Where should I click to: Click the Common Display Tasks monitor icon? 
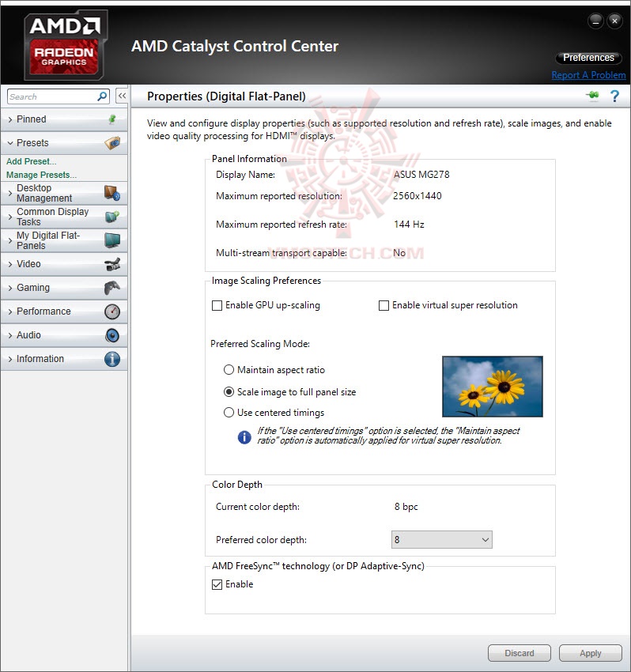pyautogui.click(x=111, y=217)
